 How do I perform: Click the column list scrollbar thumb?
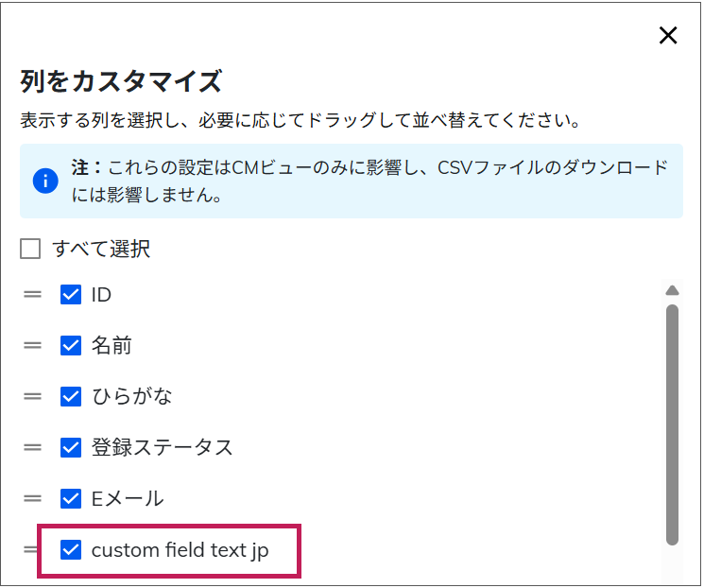672,424
